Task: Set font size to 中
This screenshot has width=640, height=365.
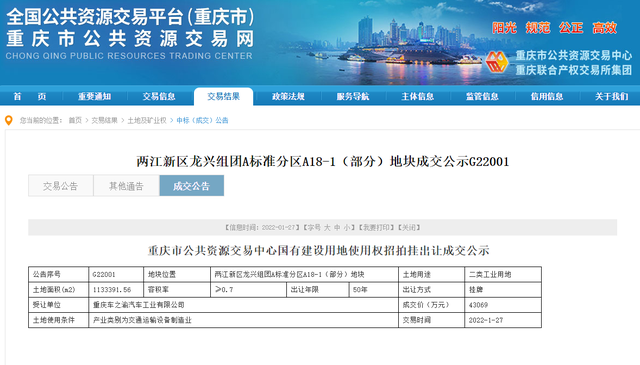Action: click(337, 227)
